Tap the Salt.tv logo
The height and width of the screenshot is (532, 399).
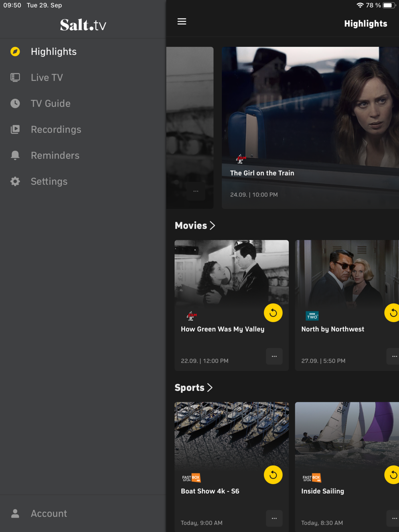pos(83,25)
